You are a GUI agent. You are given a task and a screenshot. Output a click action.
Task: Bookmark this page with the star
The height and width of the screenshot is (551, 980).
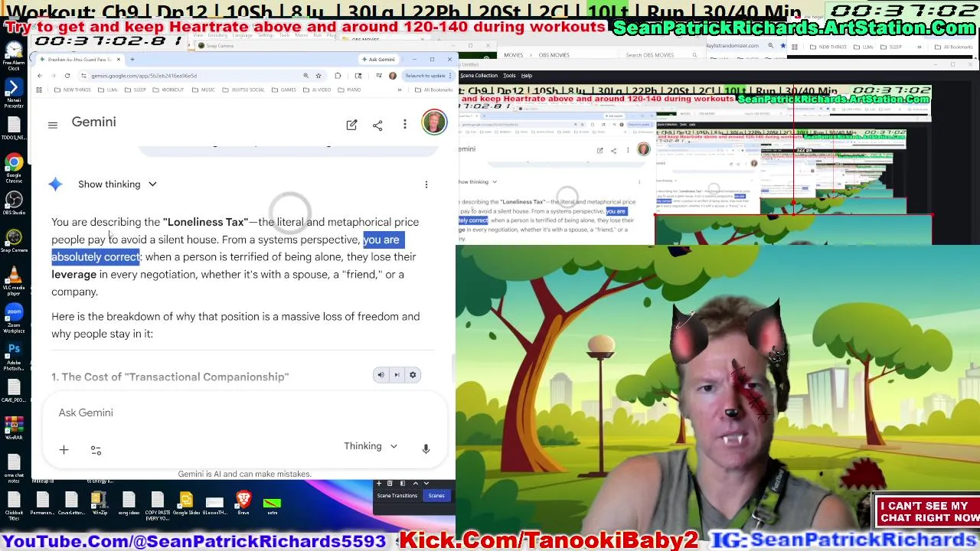(x=318, y=76)
